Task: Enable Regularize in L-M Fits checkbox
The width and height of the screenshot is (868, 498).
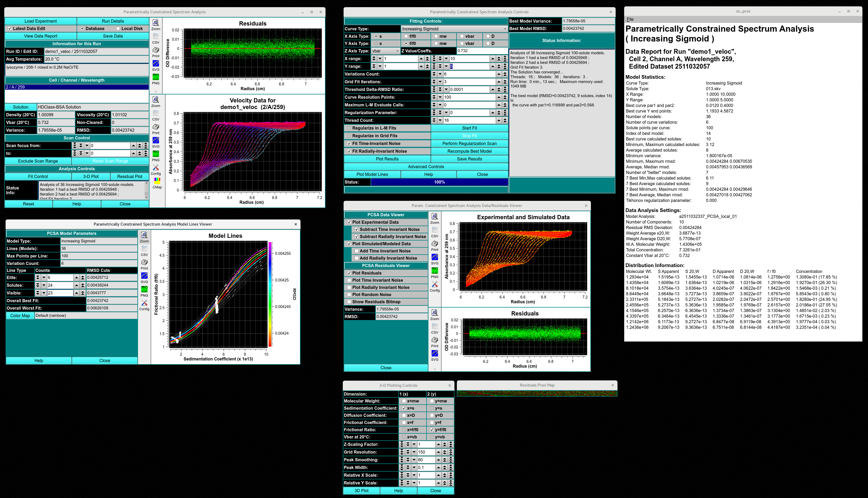Action: 349,128
